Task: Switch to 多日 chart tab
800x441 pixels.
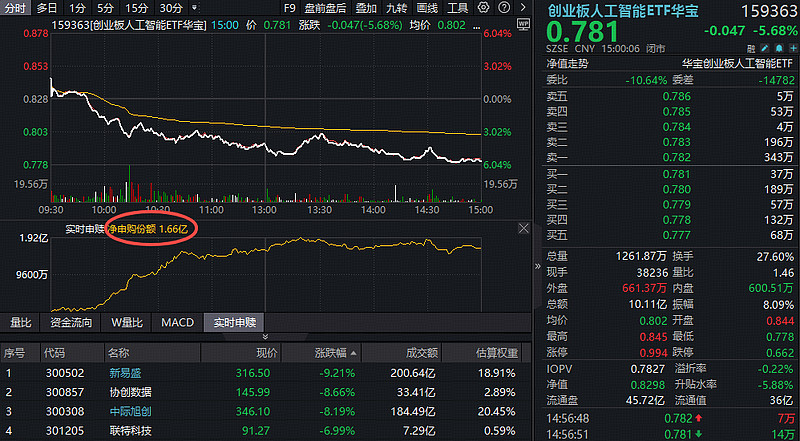Action: [47, 8]
